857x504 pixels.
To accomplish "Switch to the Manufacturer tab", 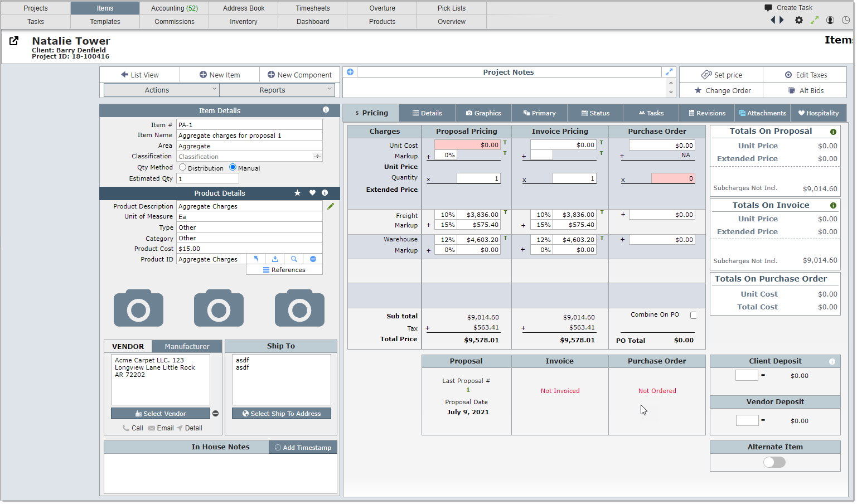I will pyautogui.click(x=187, y=346).
